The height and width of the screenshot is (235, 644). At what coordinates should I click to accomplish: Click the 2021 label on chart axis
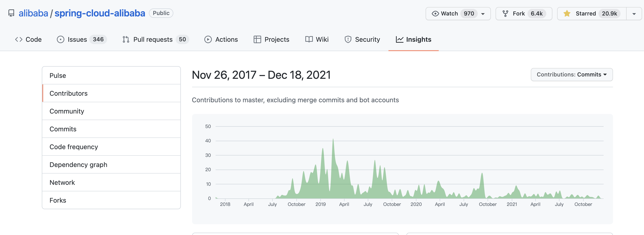coord(512,204)
